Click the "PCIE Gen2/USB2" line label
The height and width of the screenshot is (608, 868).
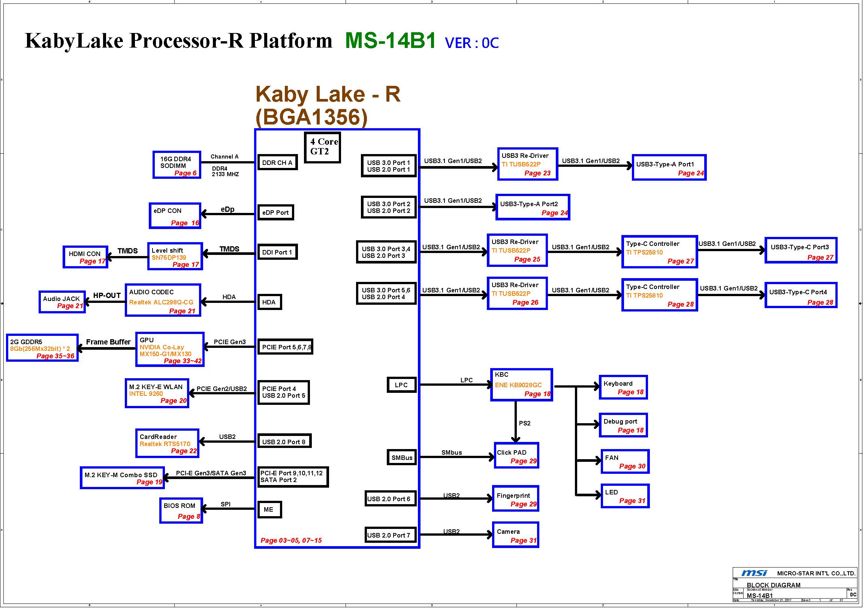tap(221, 389)
